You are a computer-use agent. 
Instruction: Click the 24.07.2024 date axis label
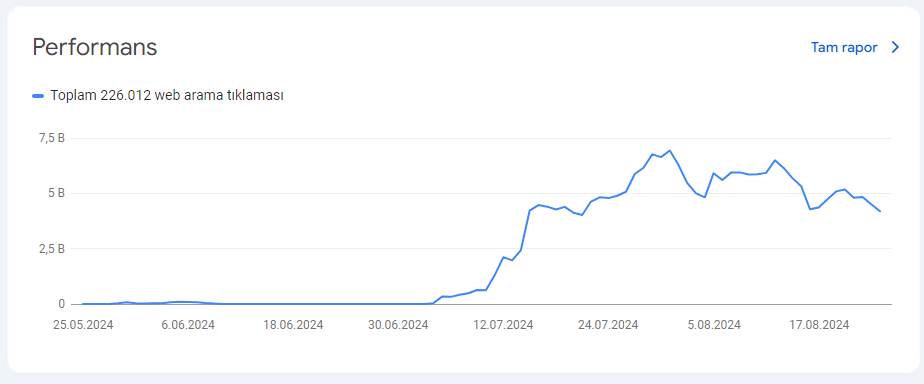(608, 325)
